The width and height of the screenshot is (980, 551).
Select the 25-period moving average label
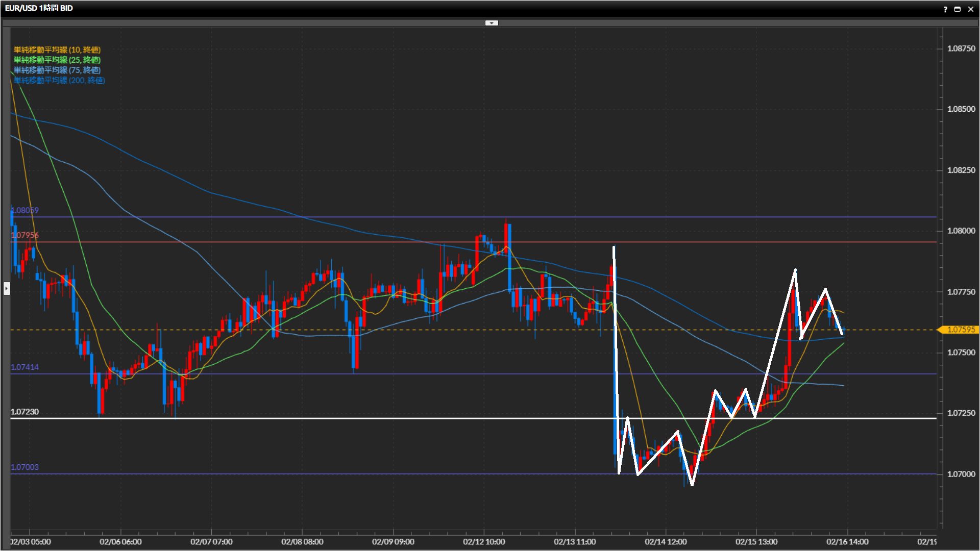point(57,60)
